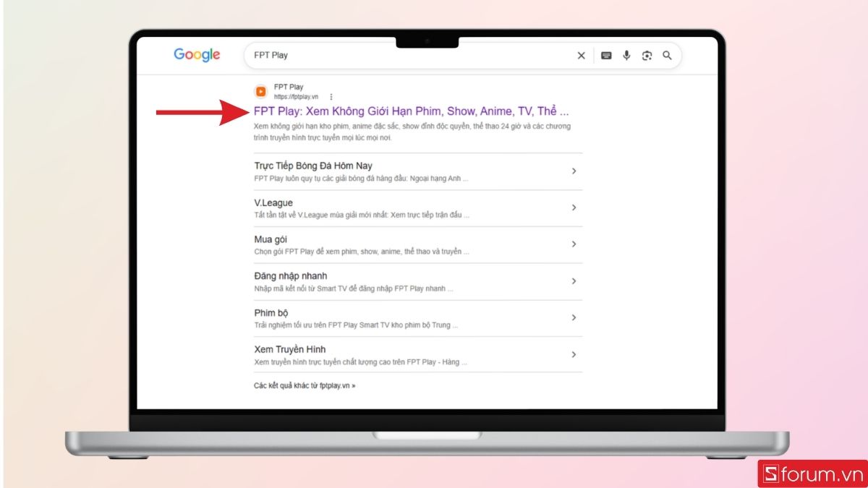This screenshot has width=868, height=488.
Task: Click description Trải nghiệm tối ưu trên FPT Play
Action: (356, 326)
